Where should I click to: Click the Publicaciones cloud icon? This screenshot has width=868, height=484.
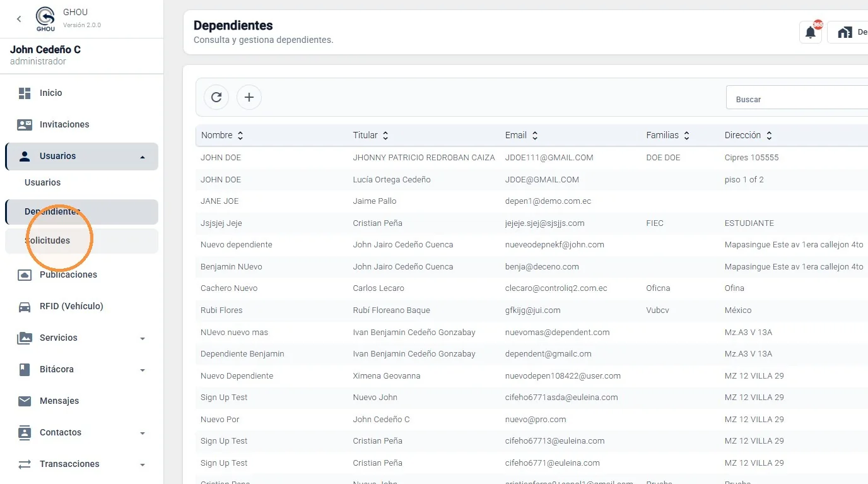[x=25, y=275]
